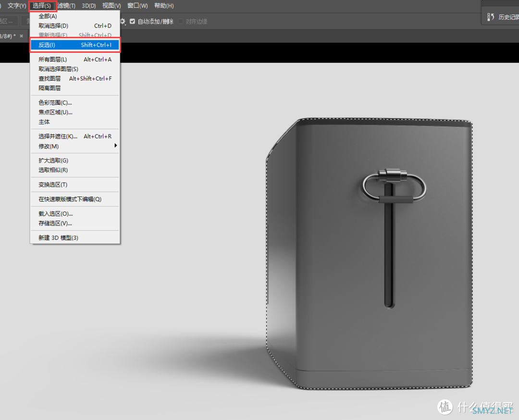The height and width of the screenshot is (420, 519).
Task: Toggle the disabled 对齐边缘 checkbox
Action: pos(181,22)
